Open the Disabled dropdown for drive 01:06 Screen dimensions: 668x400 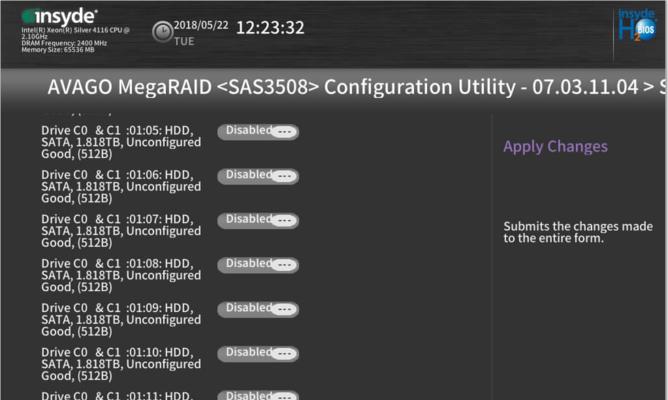[x=258, y=176]
